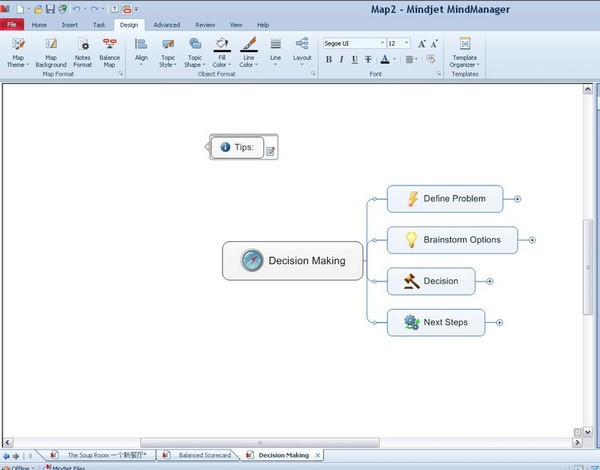Open the Segoe UI font name dropdown
Image resolution: width=600 pixels, height=470 pixels.
[381, 44]
